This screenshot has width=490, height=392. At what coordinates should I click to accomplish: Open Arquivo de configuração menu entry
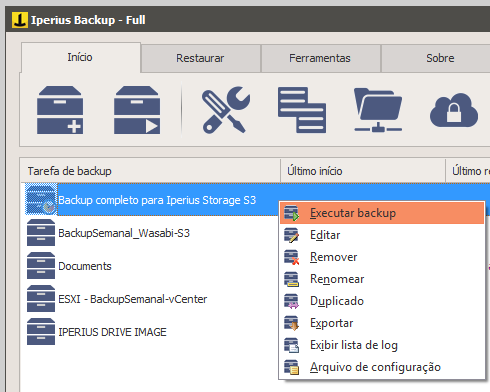click(x=382, y=367)
